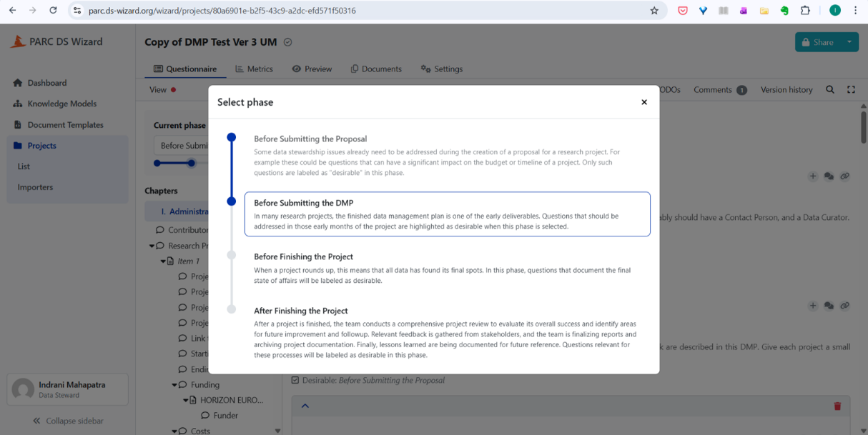Open browser extensions puzzle icon
Screen dimensions: 868x435
(x=805, y=11)
